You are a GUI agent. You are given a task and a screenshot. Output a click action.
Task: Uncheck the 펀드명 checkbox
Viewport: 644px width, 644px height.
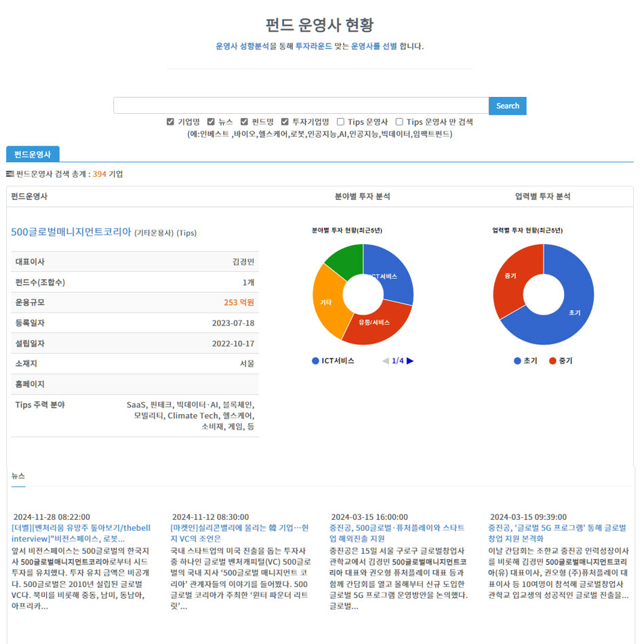pyautogui.click(x=244, y=121)
